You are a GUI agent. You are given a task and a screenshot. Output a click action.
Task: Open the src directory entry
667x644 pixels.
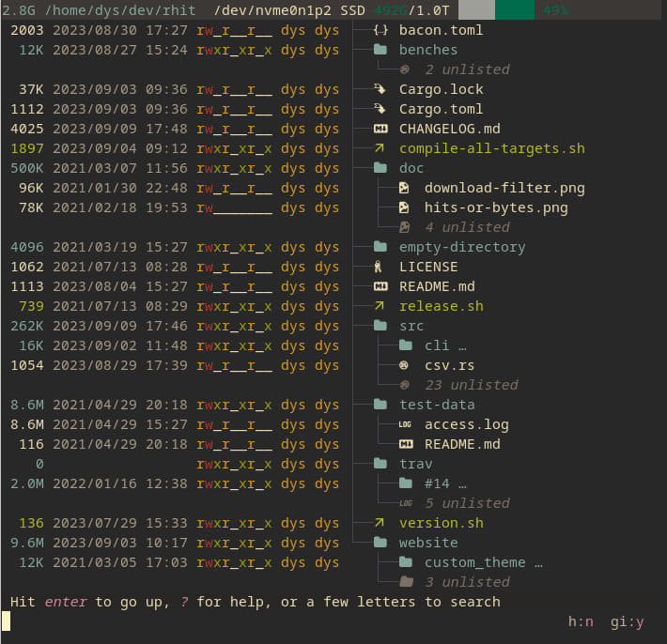pyautogui.click(x=411, y=326)
